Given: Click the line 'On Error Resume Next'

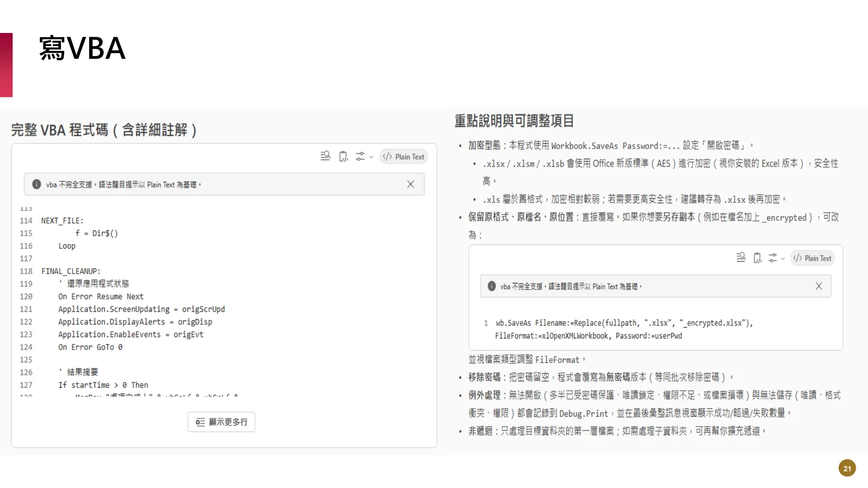Looking at the screenshot, I should coord(101,296).
